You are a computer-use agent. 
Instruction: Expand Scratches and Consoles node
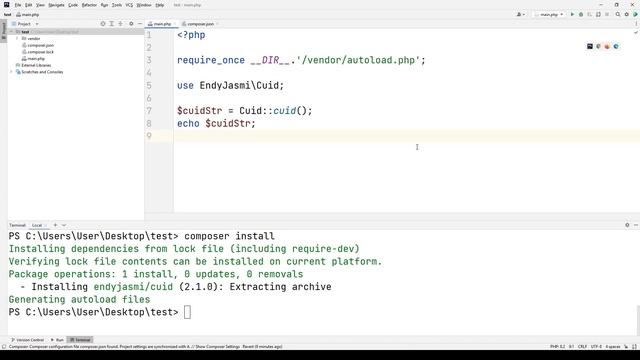point(12,72)
